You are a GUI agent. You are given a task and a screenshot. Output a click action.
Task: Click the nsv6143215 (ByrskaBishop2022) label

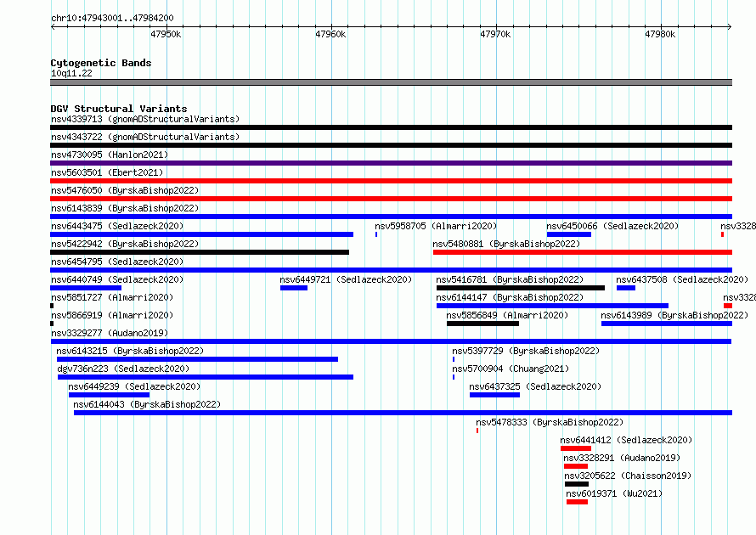coord(130,351)
